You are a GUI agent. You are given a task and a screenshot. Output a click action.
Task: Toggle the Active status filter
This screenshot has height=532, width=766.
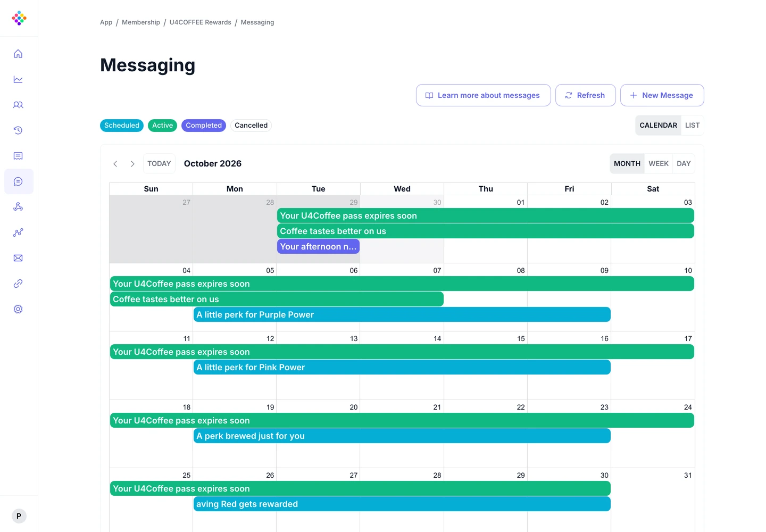pos(163,126)
